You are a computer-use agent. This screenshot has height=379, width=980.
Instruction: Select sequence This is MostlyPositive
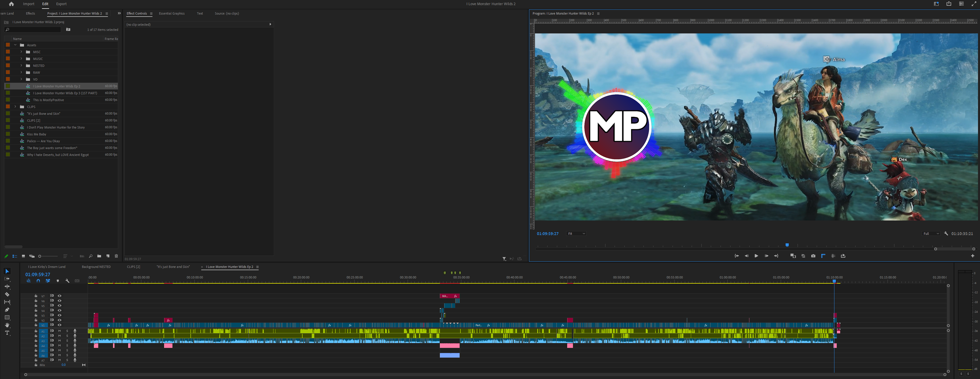48,100
